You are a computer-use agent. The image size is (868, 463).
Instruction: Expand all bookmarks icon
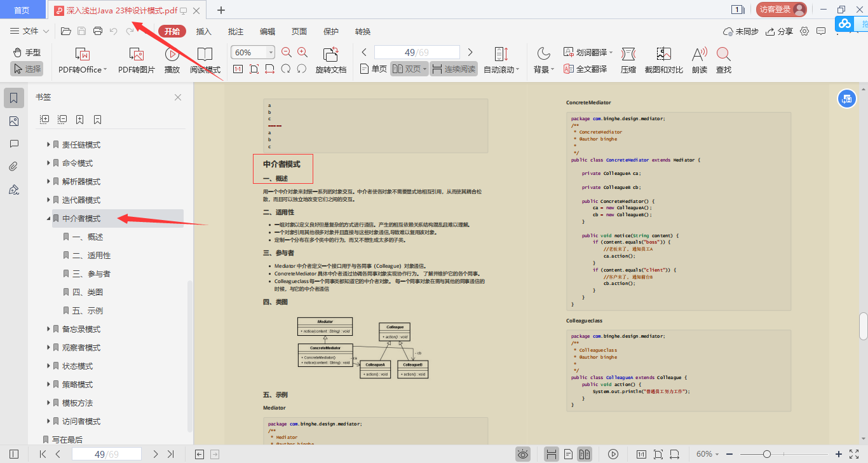coord(44,119)
